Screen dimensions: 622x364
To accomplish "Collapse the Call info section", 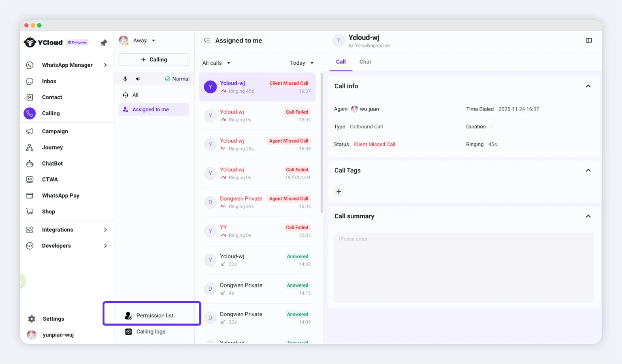I will (588, 86).
